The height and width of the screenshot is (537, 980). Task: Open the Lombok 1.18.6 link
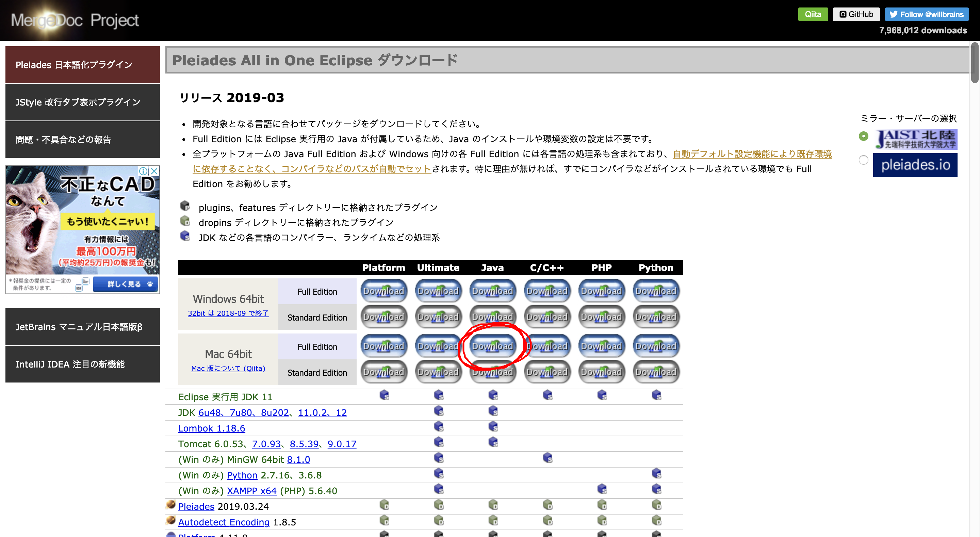click(x=212, y=428)
